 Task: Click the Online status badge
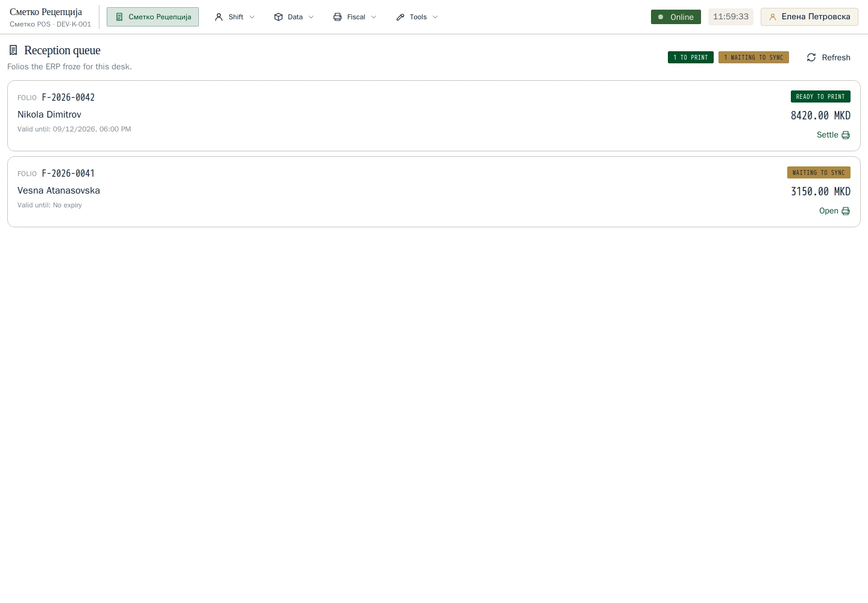(676, 17)
